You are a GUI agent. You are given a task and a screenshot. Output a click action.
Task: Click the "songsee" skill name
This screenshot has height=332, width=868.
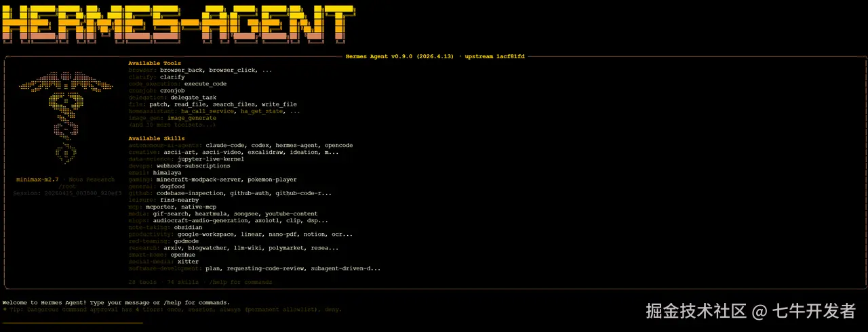[248, 213]
